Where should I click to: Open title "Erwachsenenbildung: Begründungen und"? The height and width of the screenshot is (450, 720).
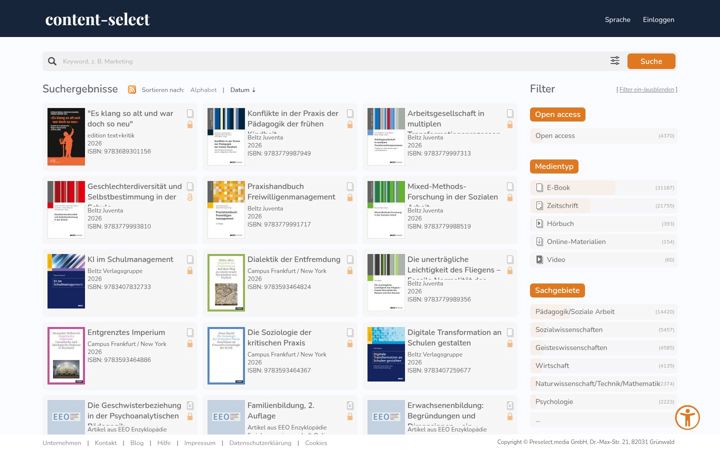(445, 411)
